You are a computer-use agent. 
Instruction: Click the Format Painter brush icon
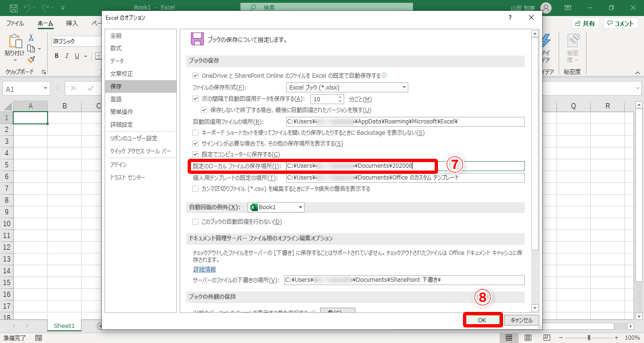coord(31,59)
